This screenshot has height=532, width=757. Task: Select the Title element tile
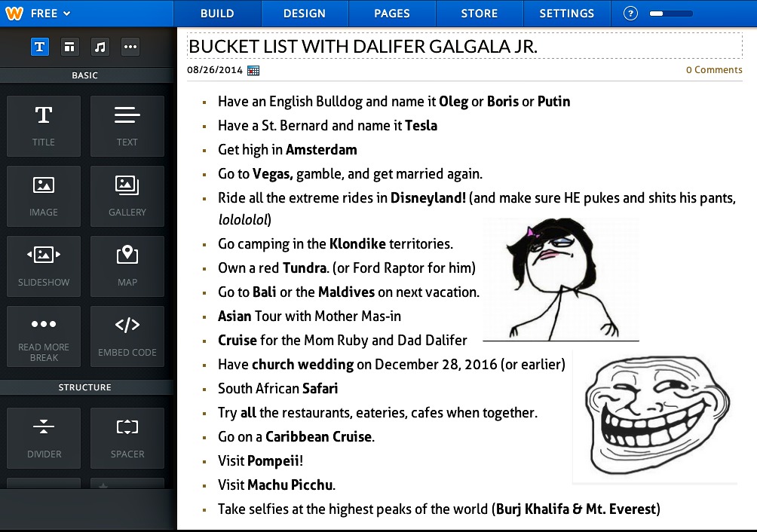[44, 126]
